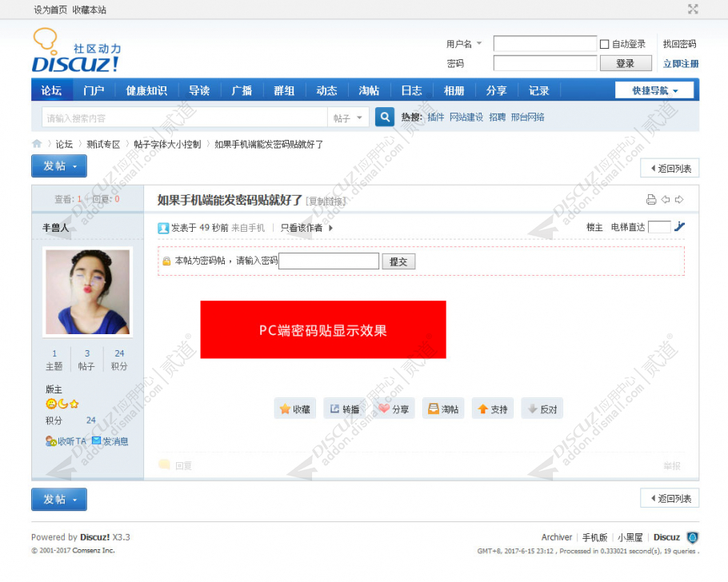This screenshot has height=582, width=728.
Task: Open the 广播 nav tab
Action: 242,90
